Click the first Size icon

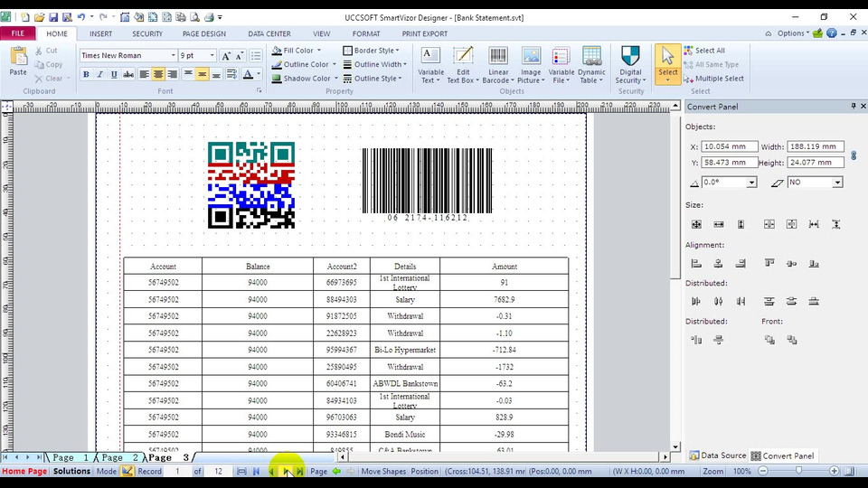click(x=696, y=224)
